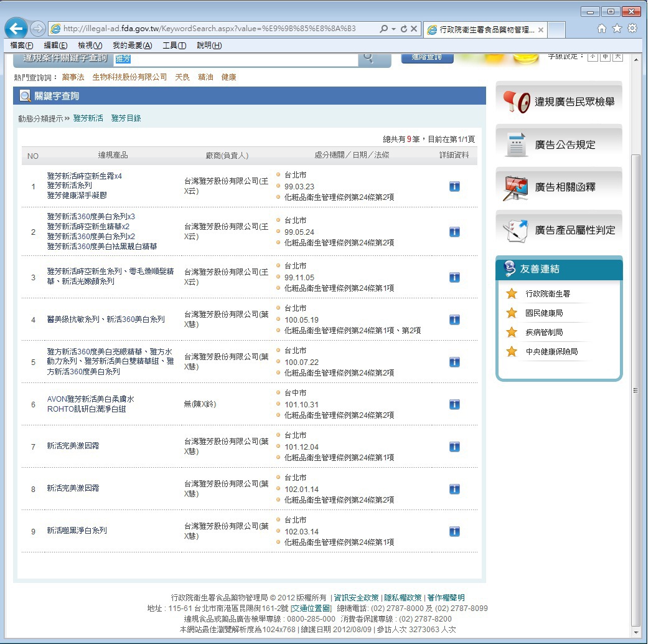This screenshot has height=644, width=656.
Task: Open detail info icon for row 8 (102.01.14)
Action: click(x=454, y=489)
